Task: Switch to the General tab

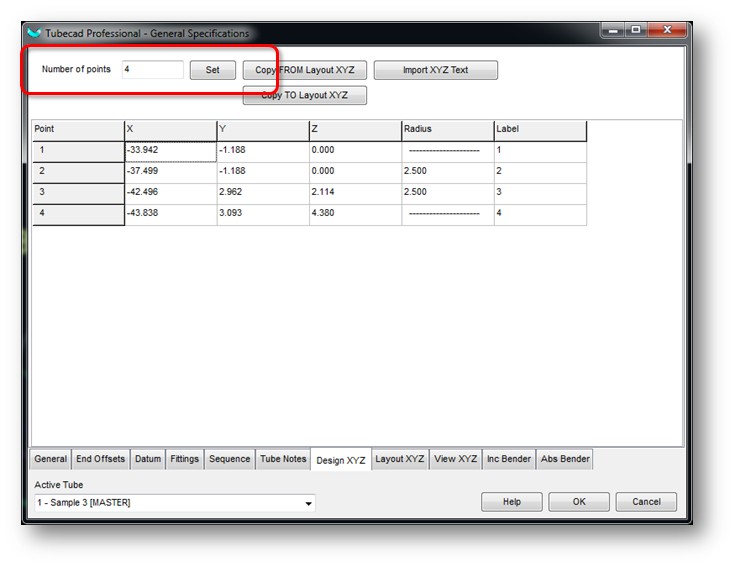Action: tap(50, 459)
